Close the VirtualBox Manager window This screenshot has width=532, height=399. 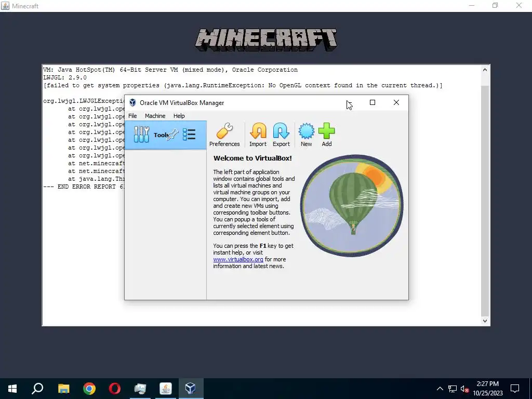(396, 102)
